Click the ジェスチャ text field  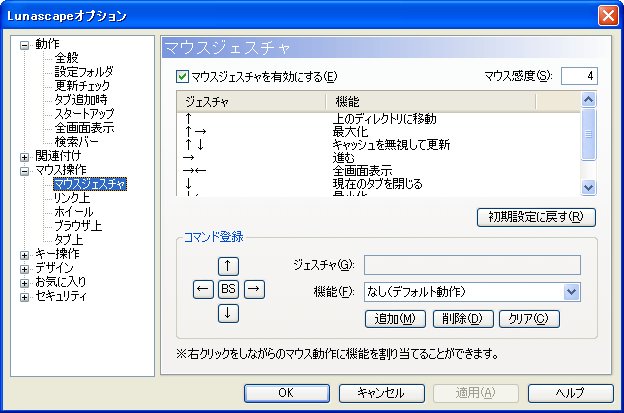coord(472,265)
